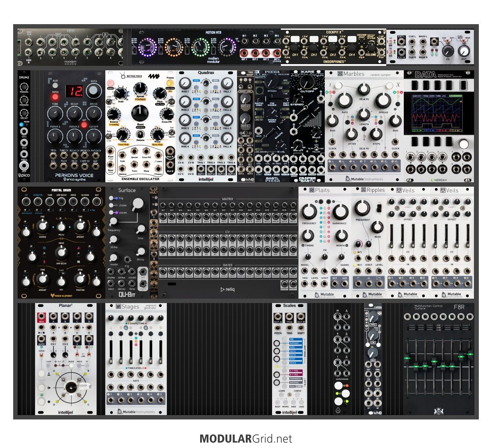Click the reliq logo on the matrix module
The height and width of the screenshot is (448, 492).
[x=228, y=289]
